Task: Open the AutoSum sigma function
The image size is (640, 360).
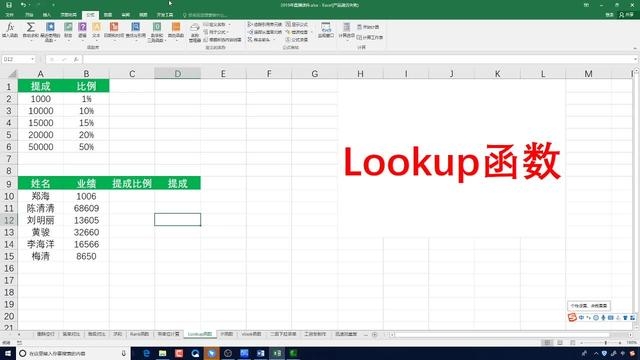Action: 30,30
